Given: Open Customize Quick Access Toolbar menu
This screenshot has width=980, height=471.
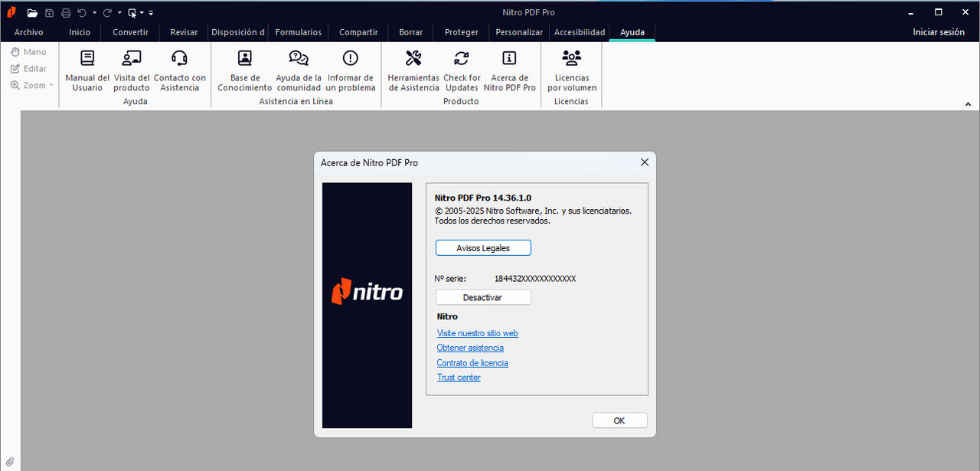Looking at the screenshot, I should click(151, 13).
